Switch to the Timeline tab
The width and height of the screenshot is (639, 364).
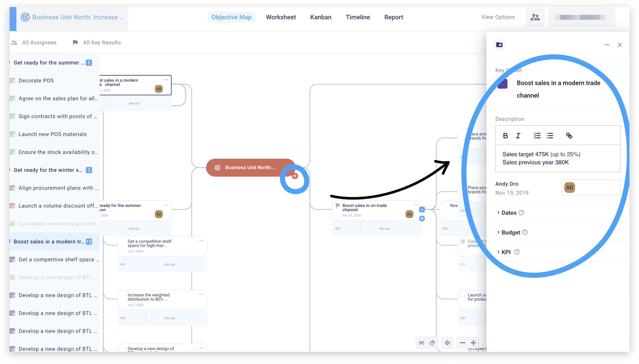pos(358,17)
